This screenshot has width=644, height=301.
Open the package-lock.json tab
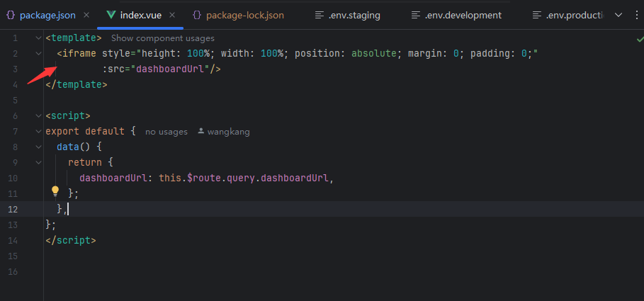(x=245, y=15)
